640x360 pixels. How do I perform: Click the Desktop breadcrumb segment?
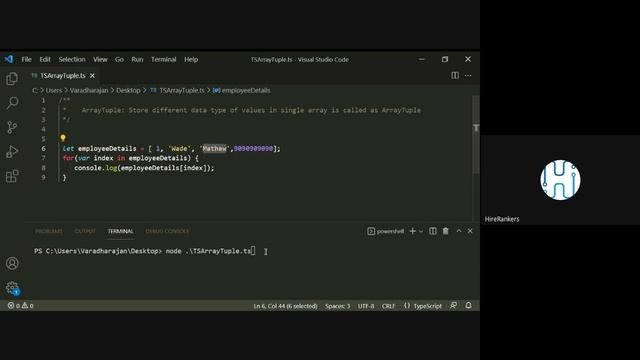128,90
